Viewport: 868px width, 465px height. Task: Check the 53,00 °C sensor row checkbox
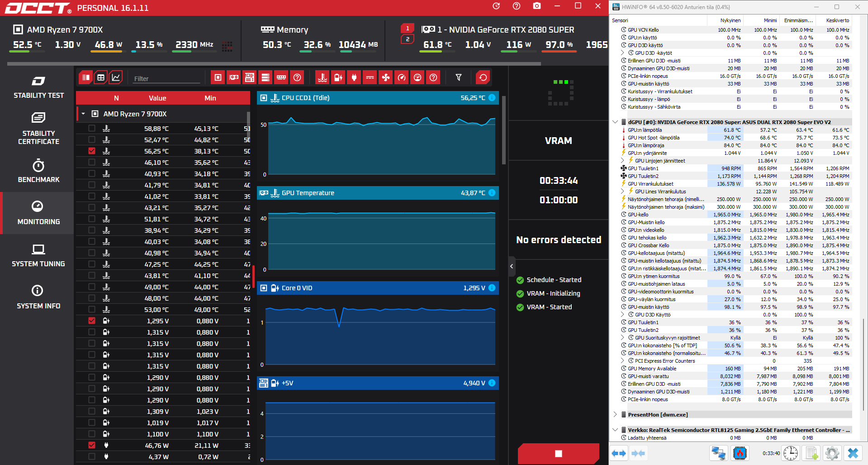tap(92, 309)
